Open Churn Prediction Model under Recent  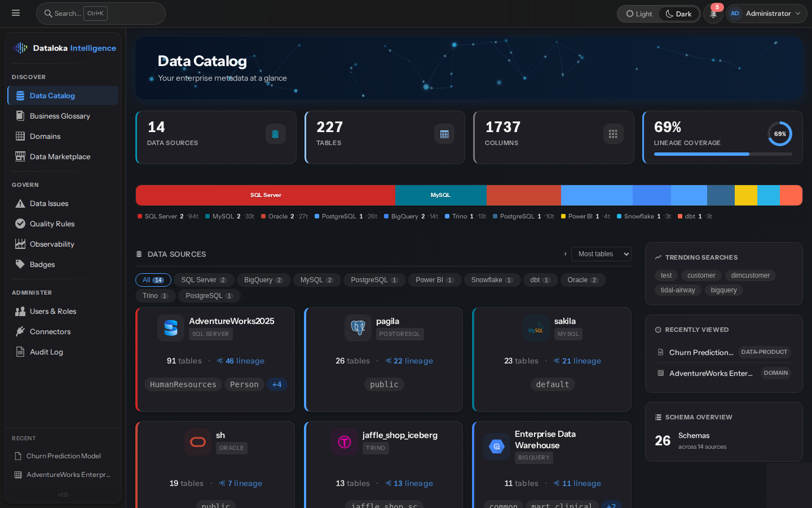[64, 456]
